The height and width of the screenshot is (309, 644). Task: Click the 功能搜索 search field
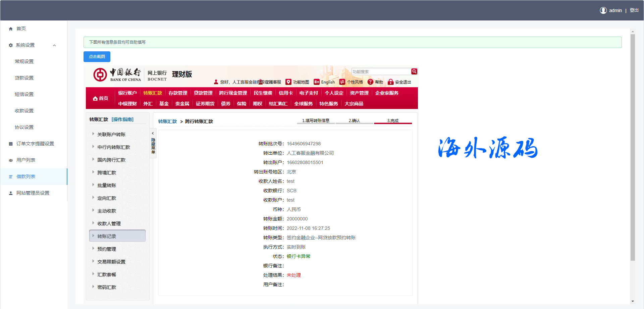[381, 72]
